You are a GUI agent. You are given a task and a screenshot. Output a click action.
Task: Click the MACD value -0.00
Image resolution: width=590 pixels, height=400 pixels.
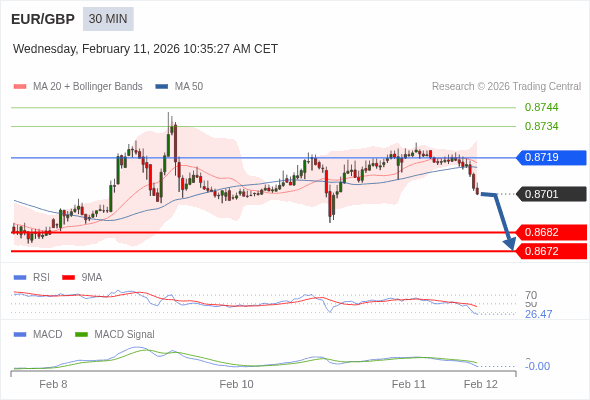point(538,366)
